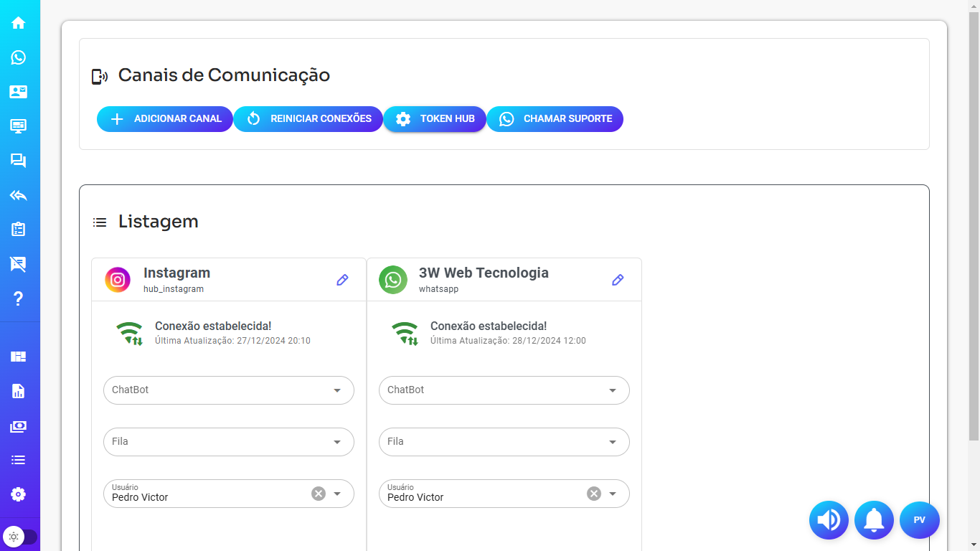Image resolution: width=980 pixels, height=551 pixels.
Task: Click Última Atualização 28/12/2024 12:00 text
Action: [x=508, y=341]
